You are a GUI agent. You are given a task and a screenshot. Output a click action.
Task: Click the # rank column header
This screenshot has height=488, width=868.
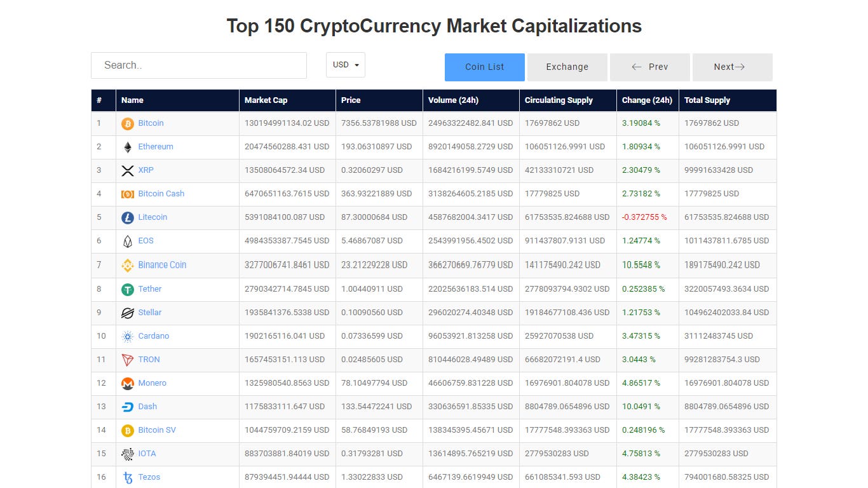(x=104, y=100)
